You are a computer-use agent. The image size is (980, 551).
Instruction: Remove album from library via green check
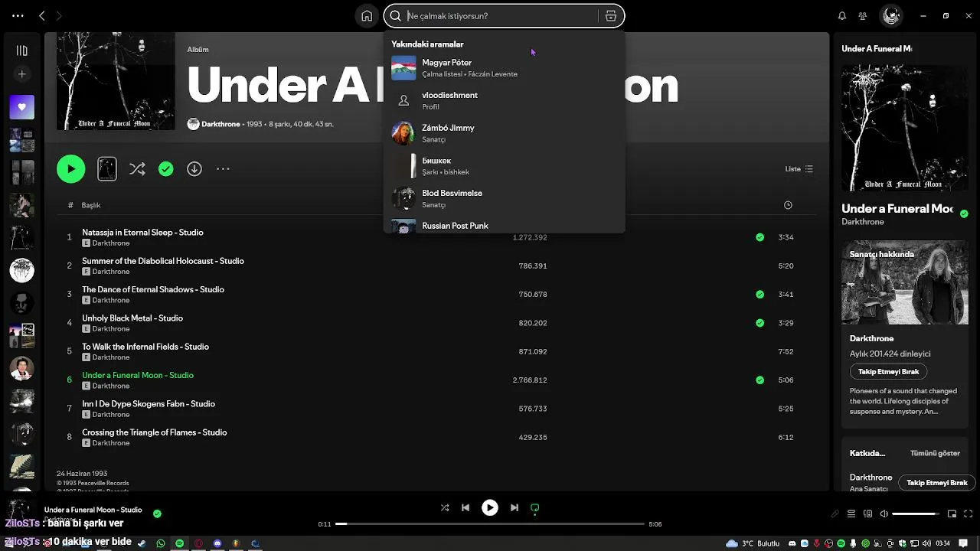tap(166, 169)
